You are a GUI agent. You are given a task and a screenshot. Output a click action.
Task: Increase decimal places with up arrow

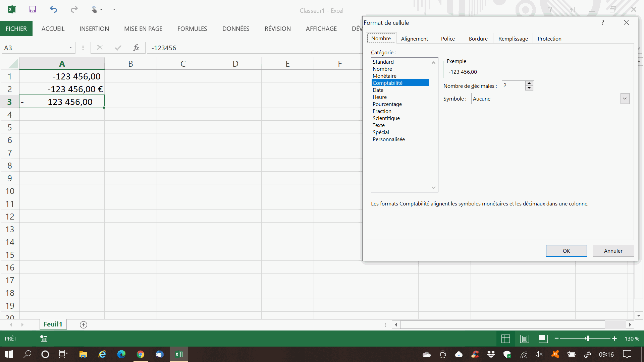(529, 83)
